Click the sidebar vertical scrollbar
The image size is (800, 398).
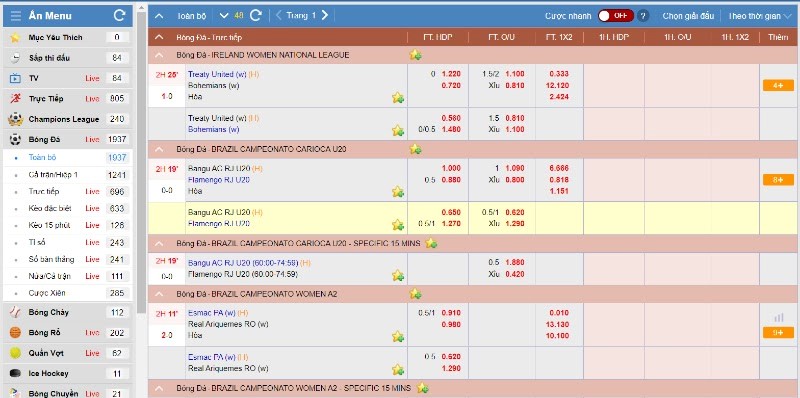click(x=141, y=163)
